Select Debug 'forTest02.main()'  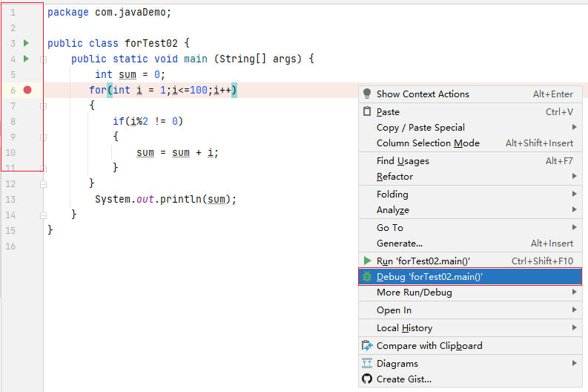click(470, 277)
